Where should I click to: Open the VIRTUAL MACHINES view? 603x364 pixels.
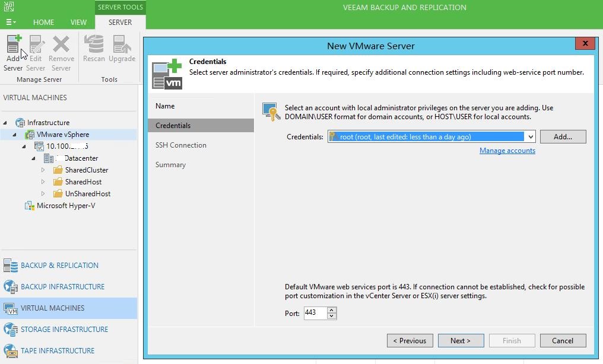click(x=68, y=308)
